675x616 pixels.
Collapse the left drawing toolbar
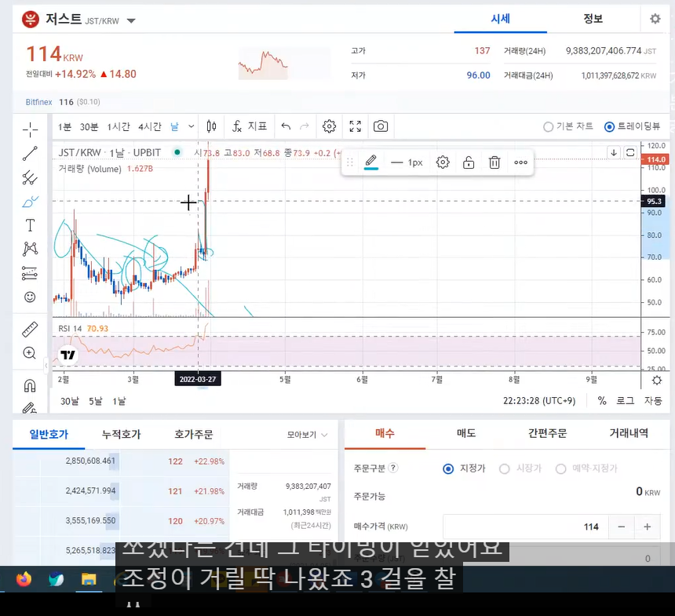click(x=46, y=366)
